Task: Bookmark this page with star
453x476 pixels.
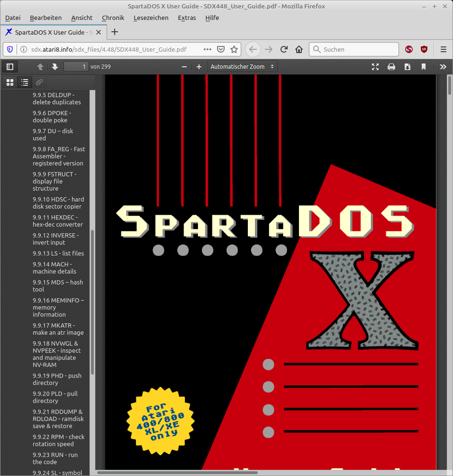Action: pyautogui.click(x=234, y=49)
